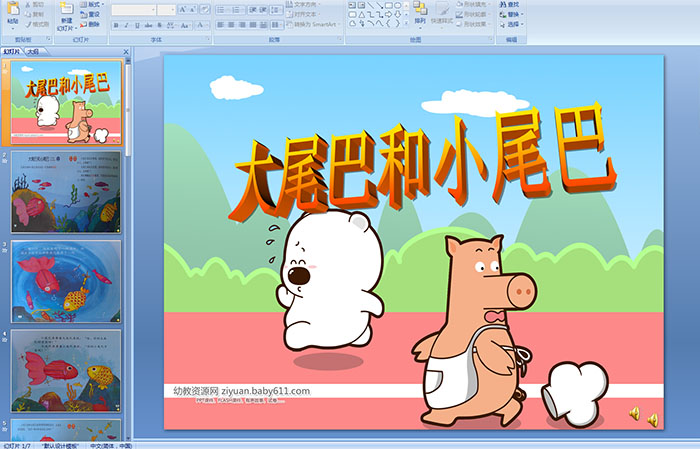Open the font color A button
The height and width of the screenshot is (449, 700).
coord(202,25)
